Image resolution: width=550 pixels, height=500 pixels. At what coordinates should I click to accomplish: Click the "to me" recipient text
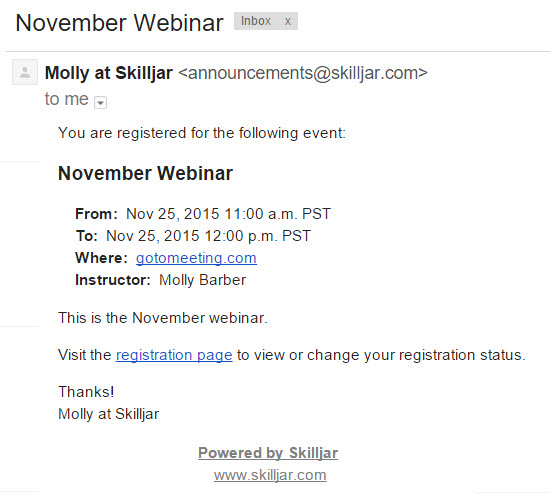[x=66, y=99]
